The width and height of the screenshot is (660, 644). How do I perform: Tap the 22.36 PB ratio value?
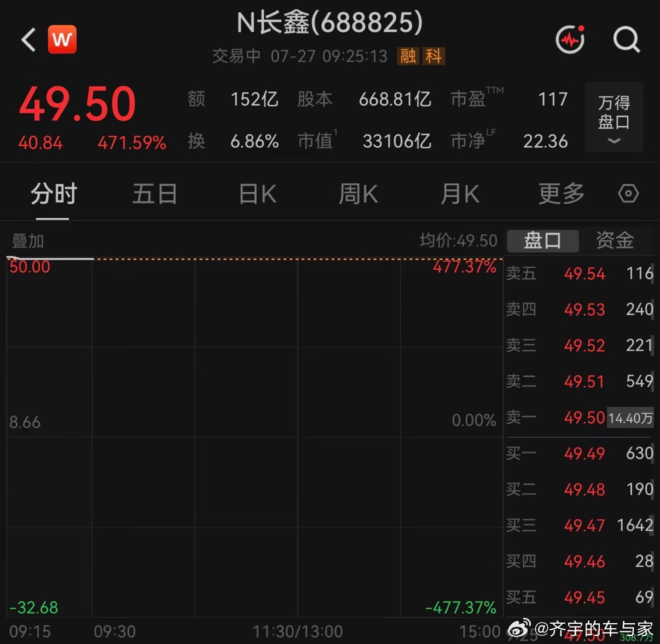click(x=546, y=142)
